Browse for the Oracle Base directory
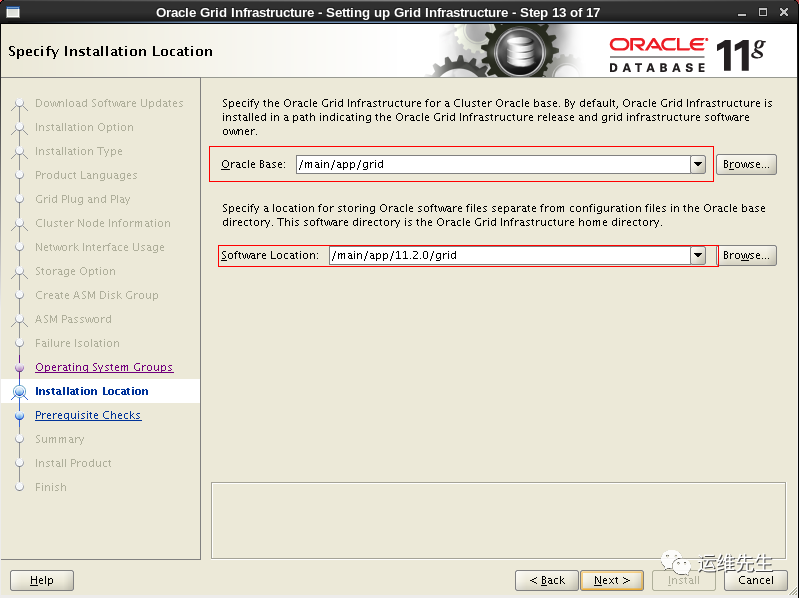This screenshot has width=799, height=598. (x=746, y=165)
